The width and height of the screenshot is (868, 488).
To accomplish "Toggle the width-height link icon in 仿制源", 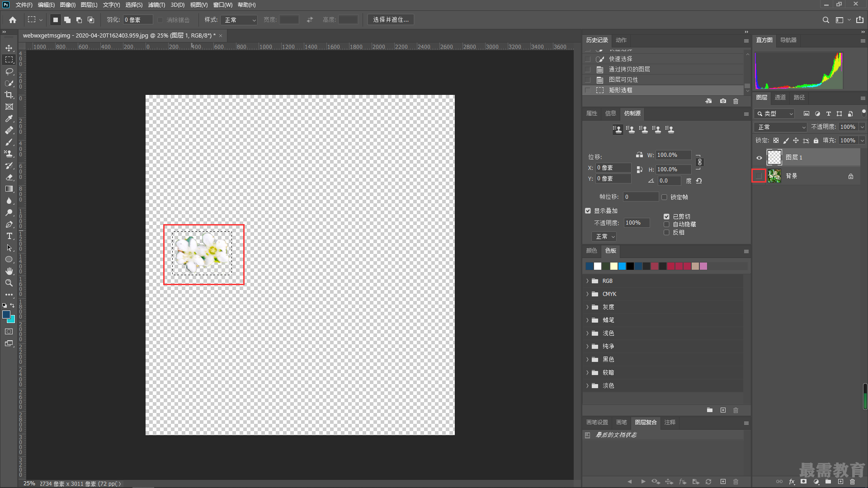I will (x=699, y=162).
